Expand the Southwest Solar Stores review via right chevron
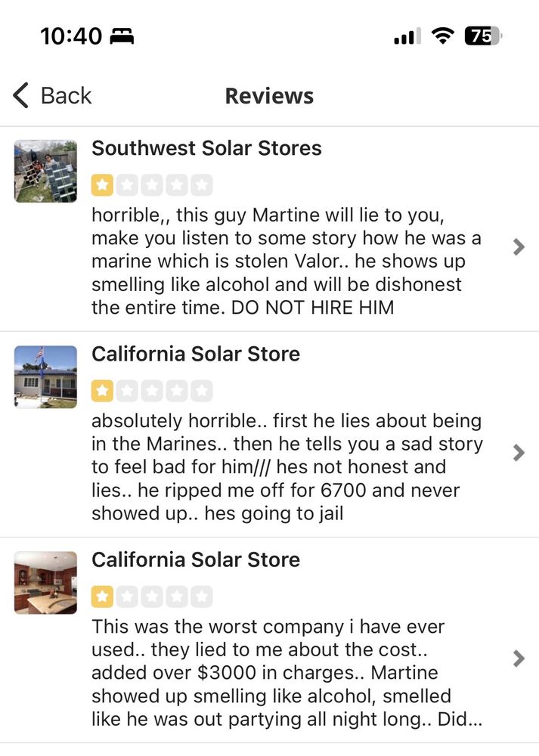The image size is (539, 756). tap(519, 247)
